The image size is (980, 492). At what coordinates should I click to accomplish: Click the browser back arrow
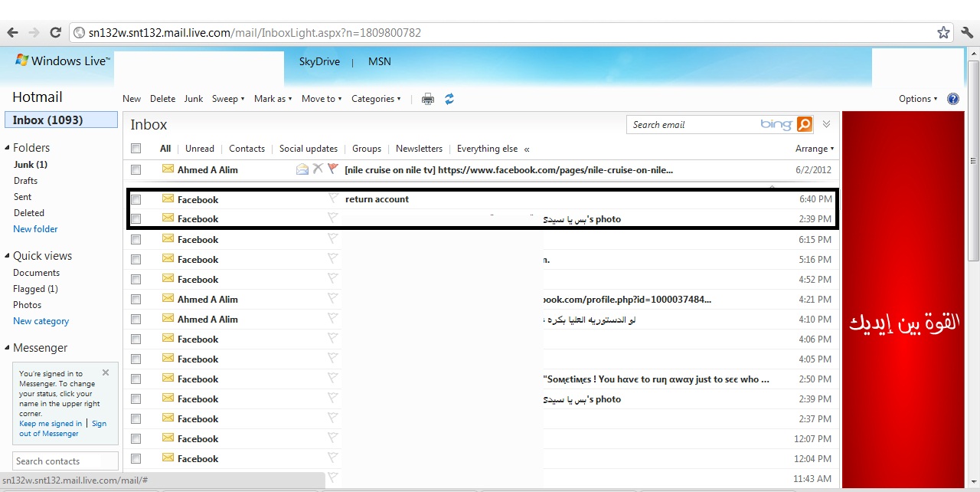pyautogui.click(x=12, y=33)
